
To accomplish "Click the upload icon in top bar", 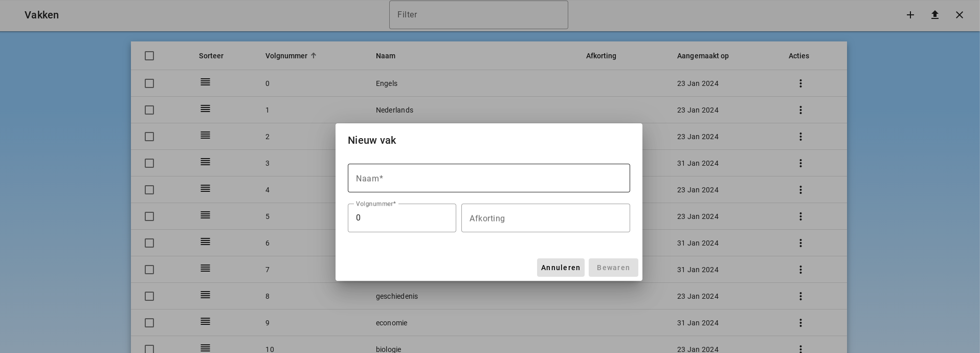I will (935, 15).
